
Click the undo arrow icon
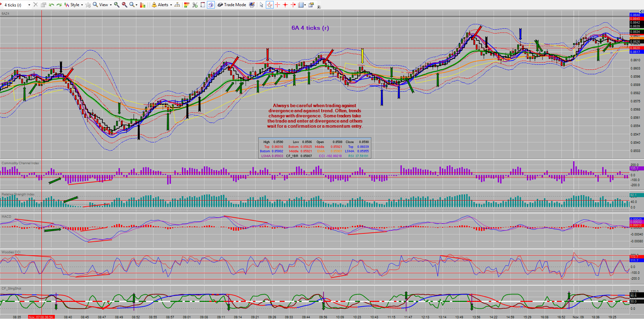click(51, 5)
